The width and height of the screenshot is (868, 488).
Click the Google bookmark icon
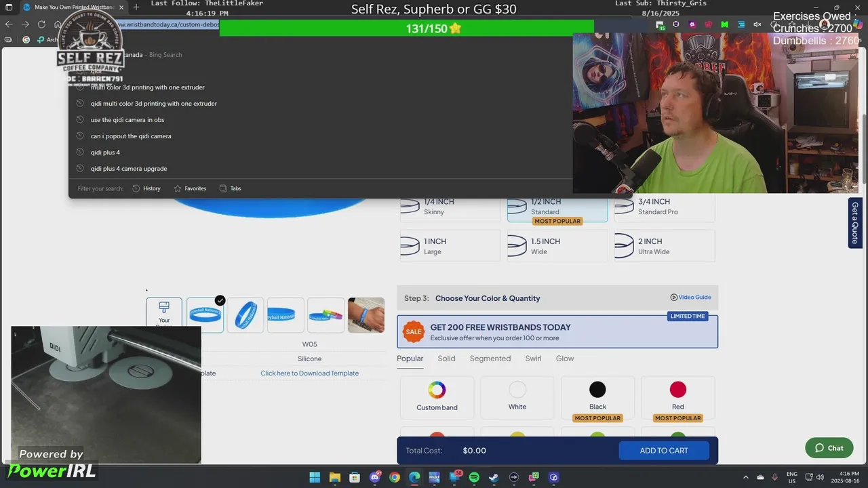pyautogui.click(x=26, y=39)
